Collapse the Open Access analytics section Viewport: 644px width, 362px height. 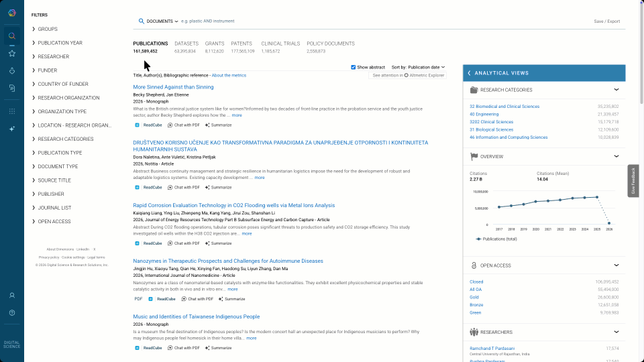616,265
